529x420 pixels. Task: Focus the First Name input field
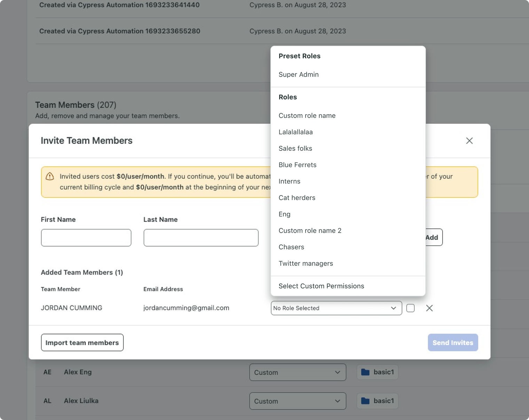click(86, 238)
